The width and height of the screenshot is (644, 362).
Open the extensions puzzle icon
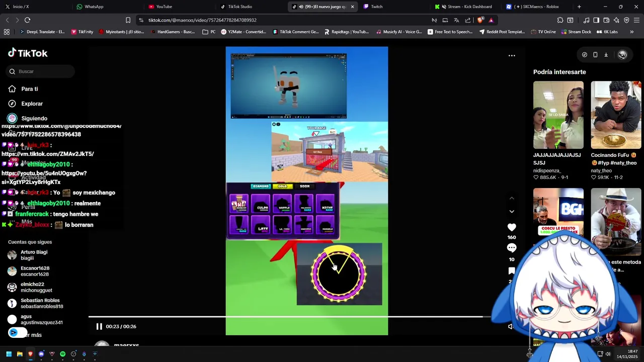click(560, 20)
